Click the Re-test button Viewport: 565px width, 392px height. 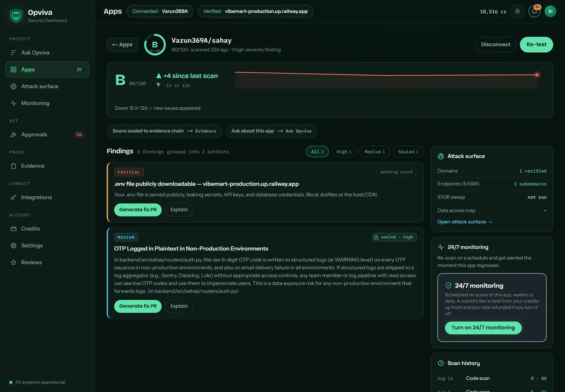coord(536,45)
